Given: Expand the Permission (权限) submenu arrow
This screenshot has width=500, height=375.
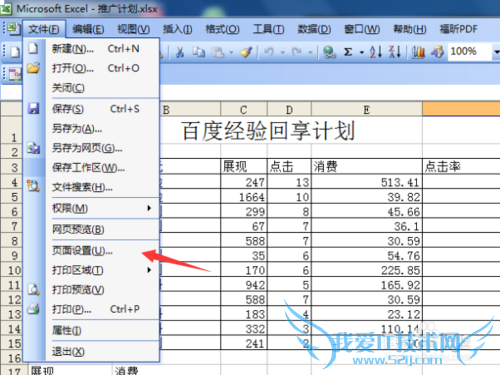Looking at the screenshot, I should pyautogui.click(x=149, y=208).
